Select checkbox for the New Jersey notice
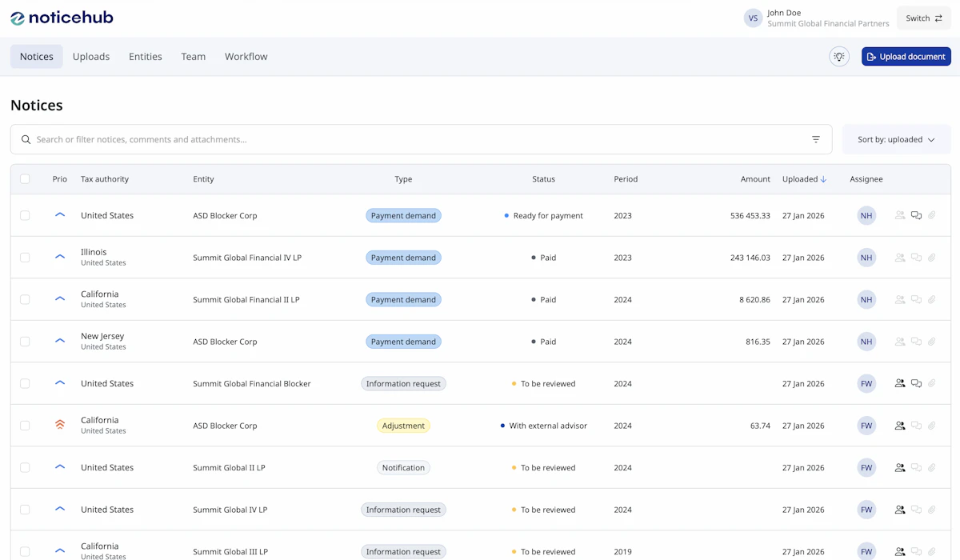The width and height of the screenshot is (960, 560). pyautogui.click(x=25, y=342)
